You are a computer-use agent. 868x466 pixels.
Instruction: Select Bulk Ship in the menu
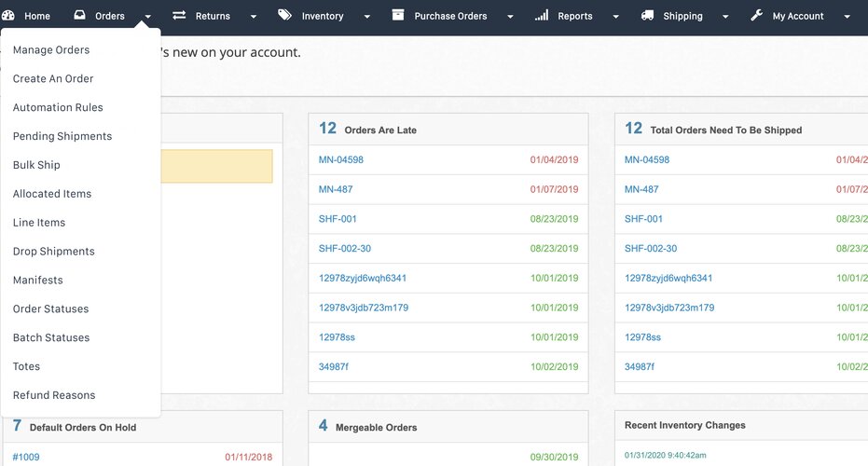pos(36,165)
